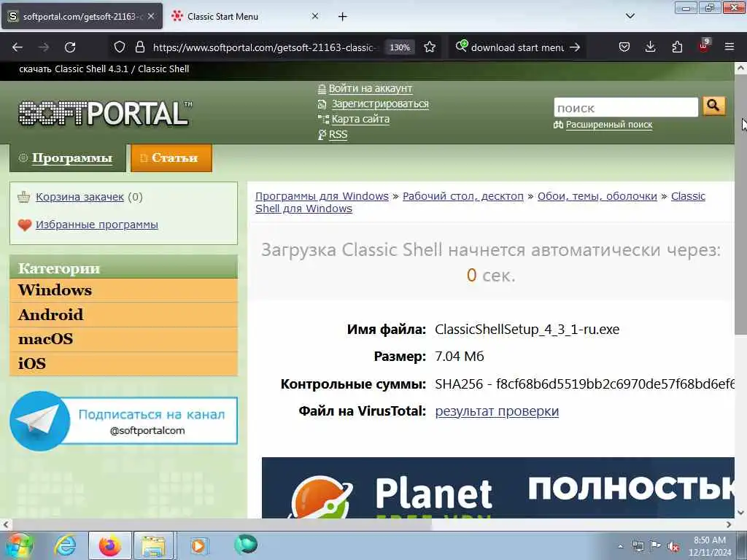
Task: Close the softportal.com tab
Action: coord(151,16)
